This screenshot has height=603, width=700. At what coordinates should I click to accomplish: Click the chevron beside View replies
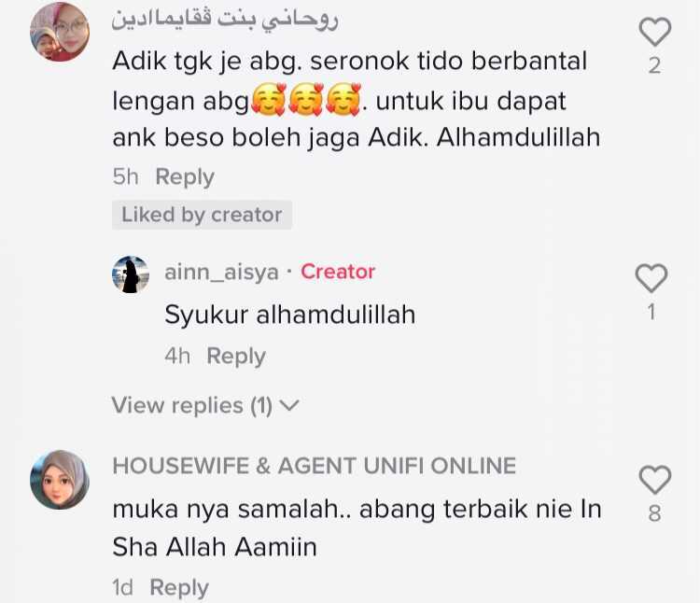coord(288,405)
